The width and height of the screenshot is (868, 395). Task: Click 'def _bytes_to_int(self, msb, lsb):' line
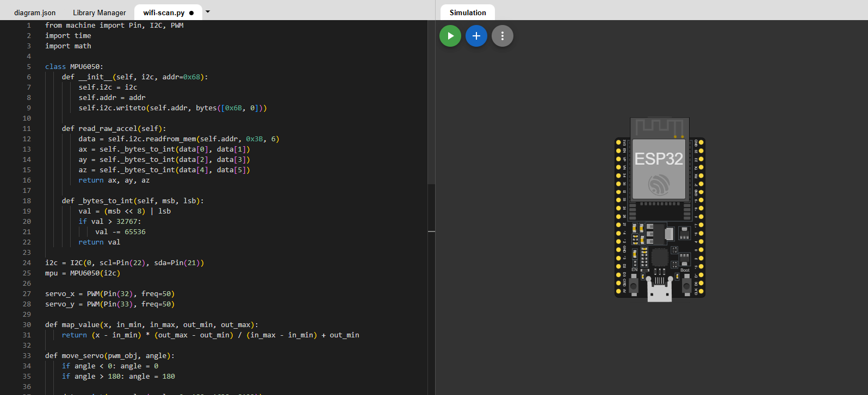click(x=133, y=201)
